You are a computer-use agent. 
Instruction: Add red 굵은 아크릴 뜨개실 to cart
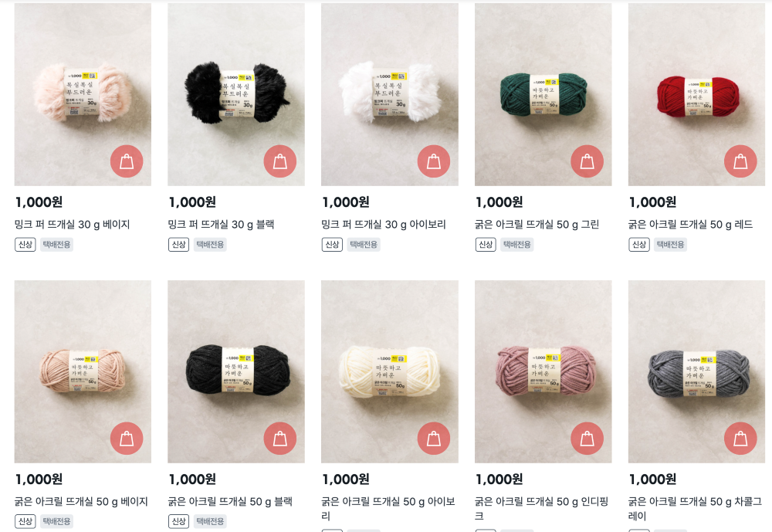tap(740, 161)
